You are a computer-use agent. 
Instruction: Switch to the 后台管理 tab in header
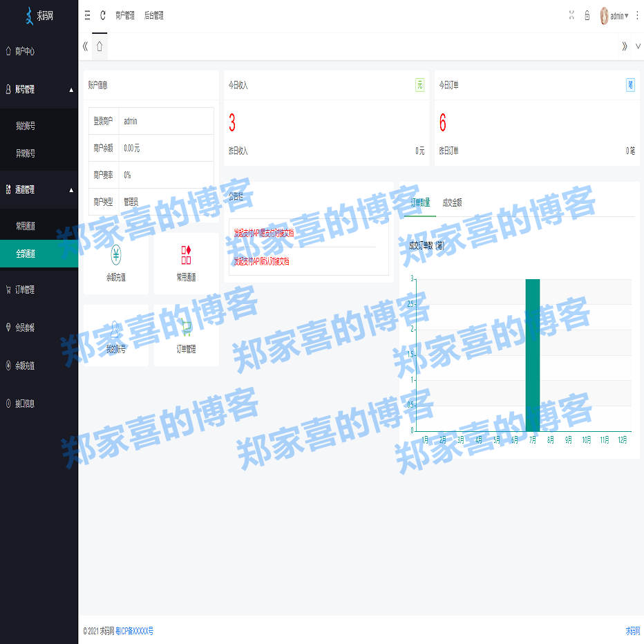(x=153, y=15)
